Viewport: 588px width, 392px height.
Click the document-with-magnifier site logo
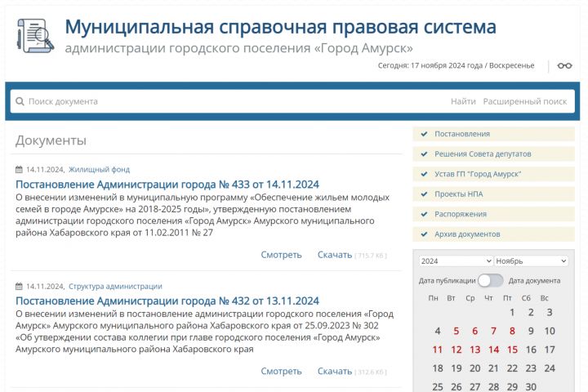point(35,36)
